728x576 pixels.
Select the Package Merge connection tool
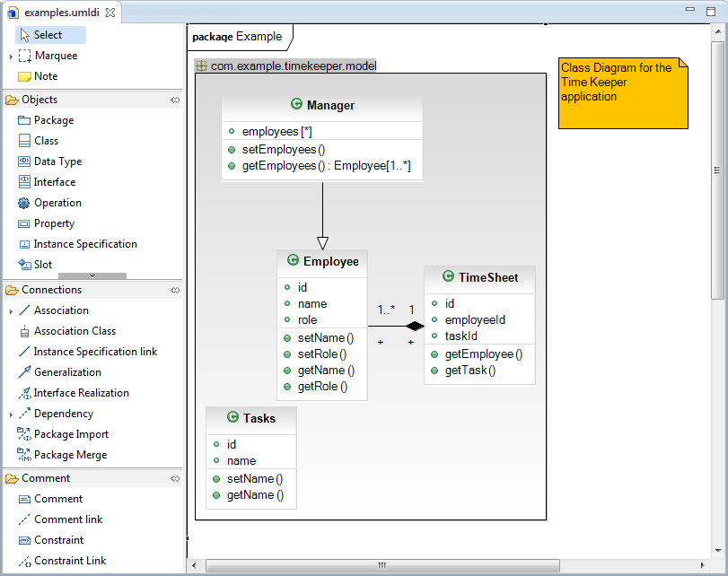click(x=71, y=454)
